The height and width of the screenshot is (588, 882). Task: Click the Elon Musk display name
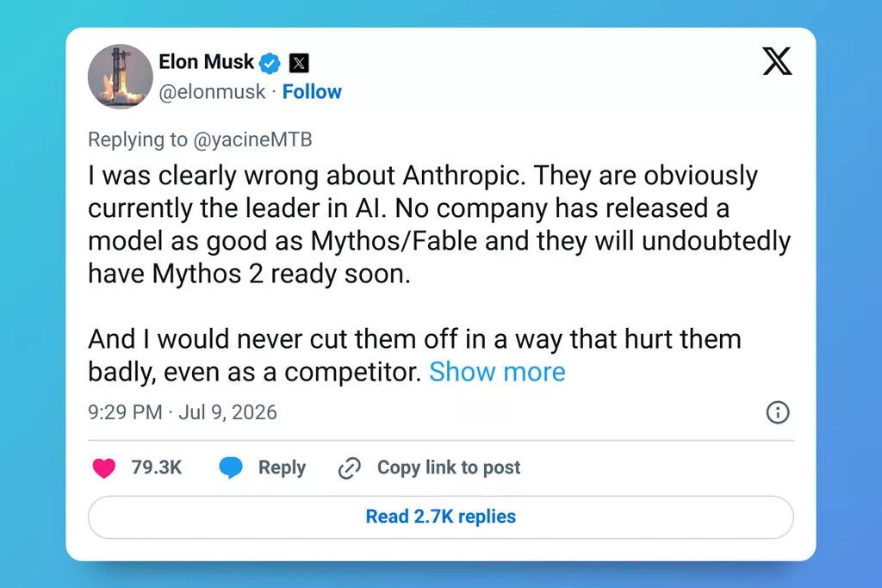(207, 62)
